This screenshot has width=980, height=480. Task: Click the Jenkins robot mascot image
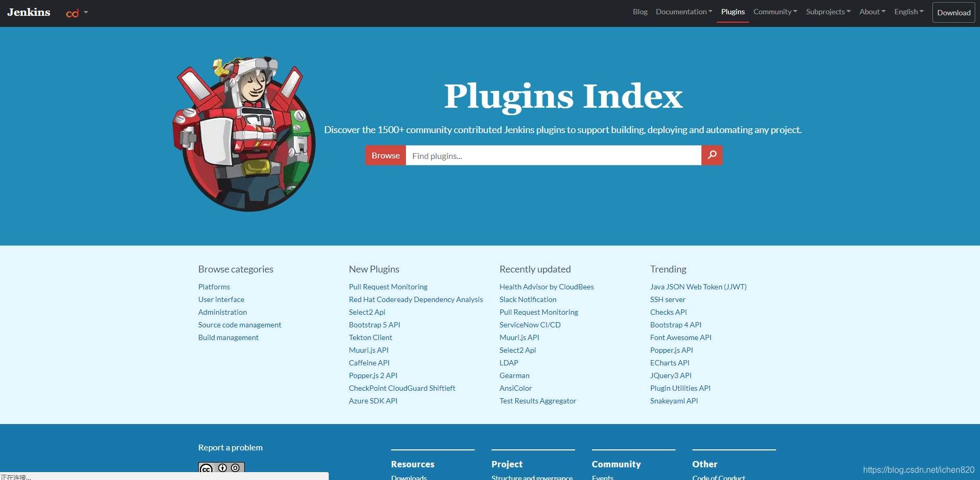click(x=244, y=134)
